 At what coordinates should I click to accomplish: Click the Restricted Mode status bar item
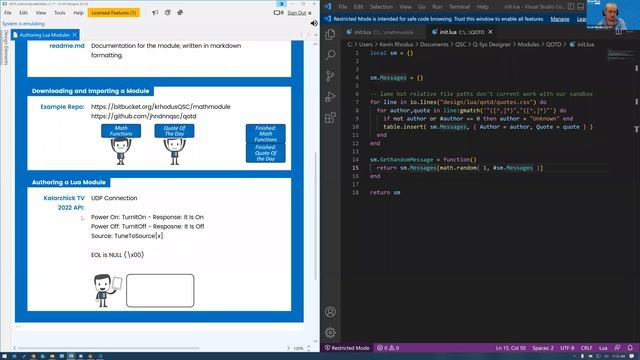347,348
